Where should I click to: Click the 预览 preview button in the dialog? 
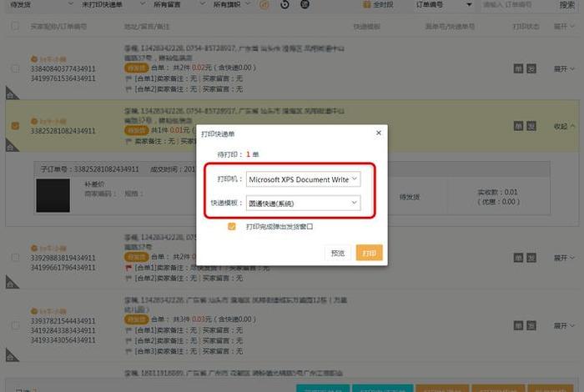click(337, 254)
